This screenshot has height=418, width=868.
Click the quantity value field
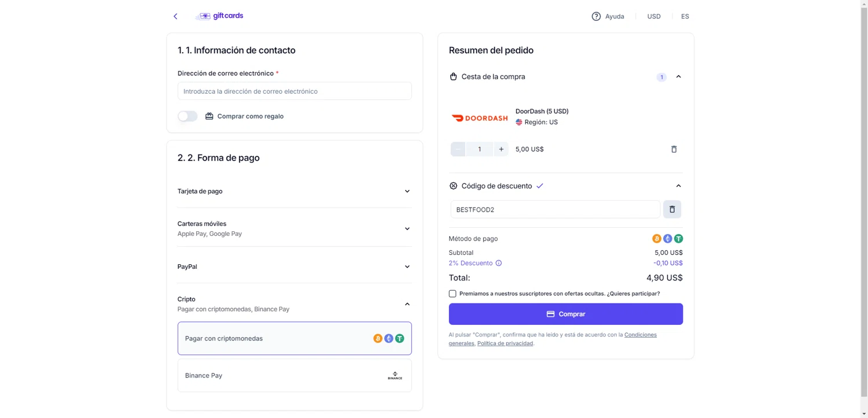pyautogui.click(x=480, y=149)
